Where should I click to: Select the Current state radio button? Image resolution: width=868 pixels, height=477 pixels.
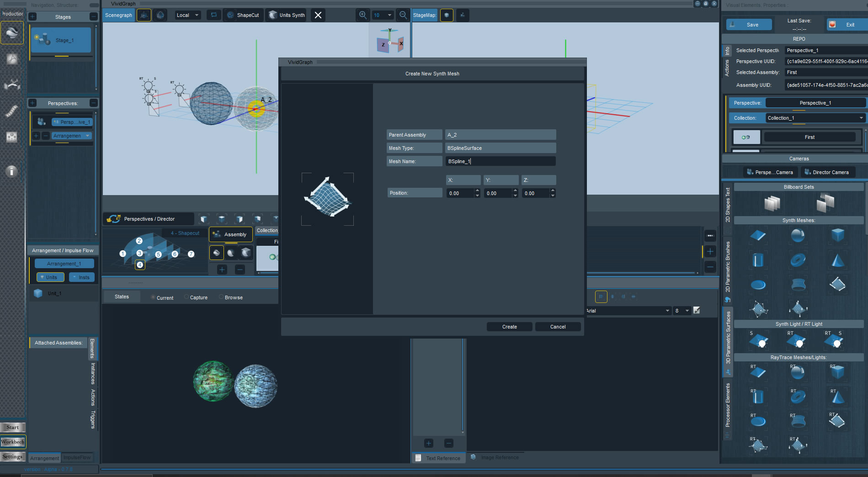pyautogui.click(x=153, y=297)
